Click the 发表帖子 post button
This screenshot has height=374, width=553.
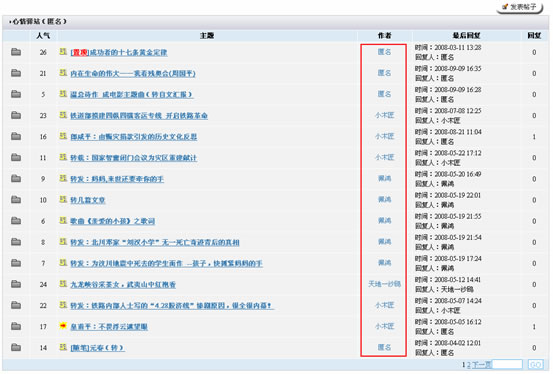519,7
